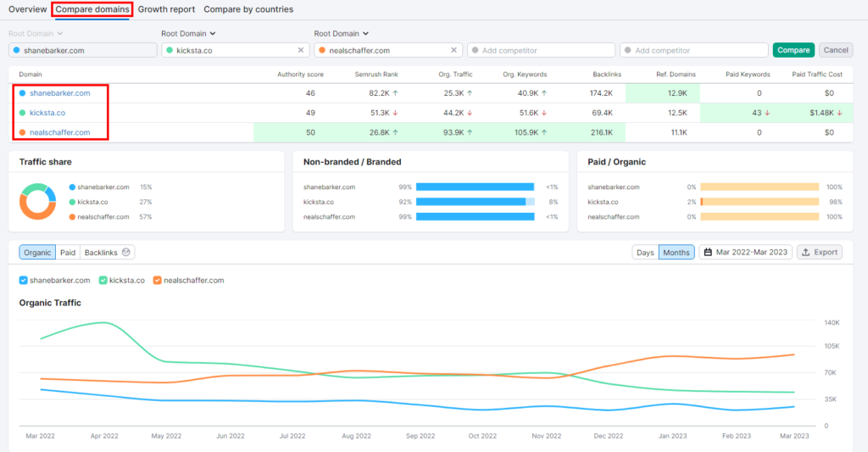
Task: Open the Compare by countries tab
Action: click(x=248, y=9)
